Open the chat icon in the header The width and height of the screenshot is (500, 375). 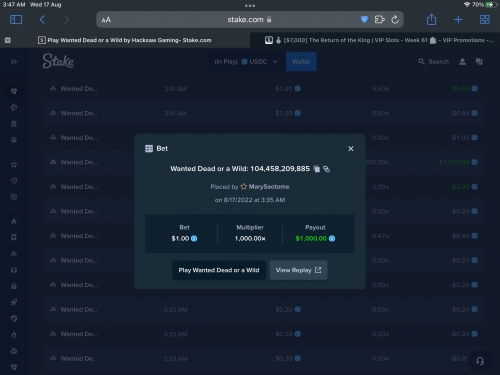[x=479, y=62]
